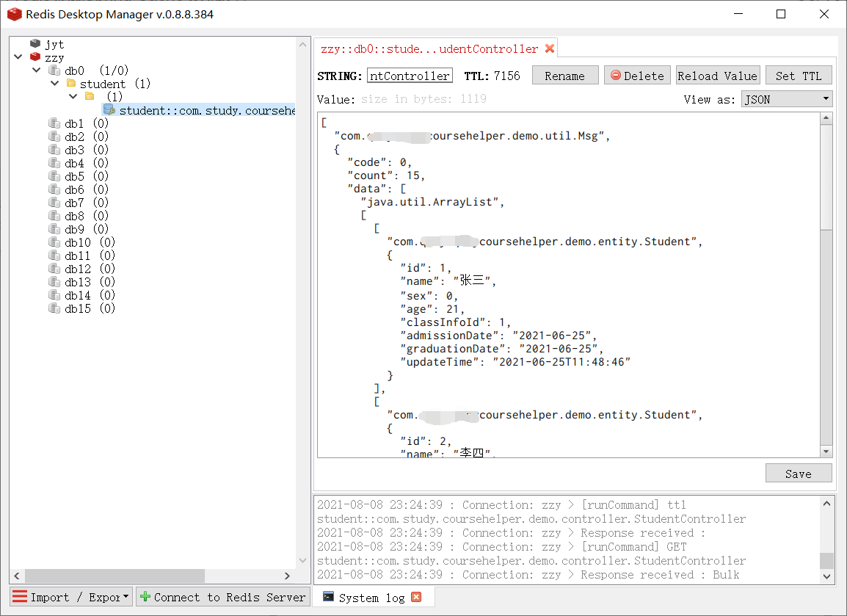Click the "java.util.ArrayList" line in value
This screenshot has width=847, height=616.
tap(432, 202)
